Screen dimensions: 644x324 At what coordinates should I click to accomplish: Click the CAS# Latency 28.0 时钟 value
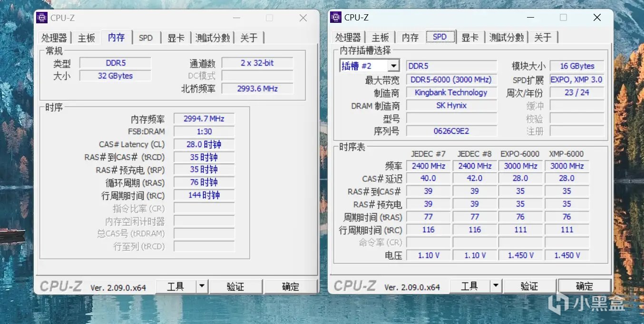point(204,144)
